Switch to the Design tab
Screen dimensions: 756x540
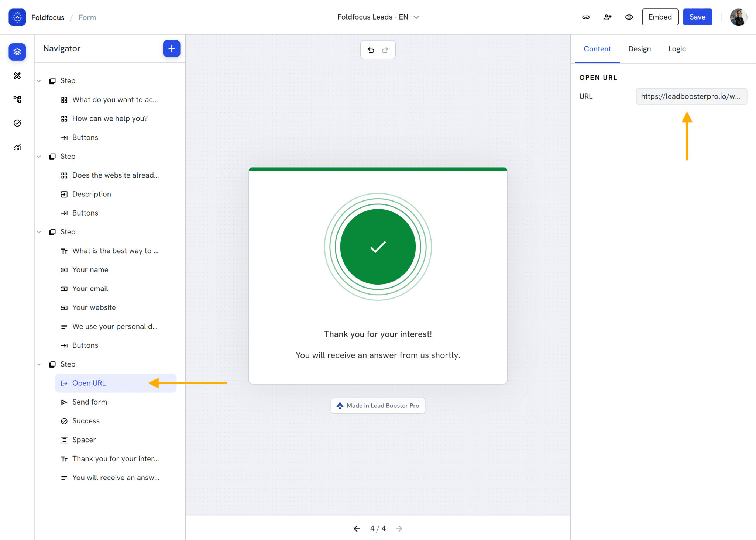coord(639,49)
